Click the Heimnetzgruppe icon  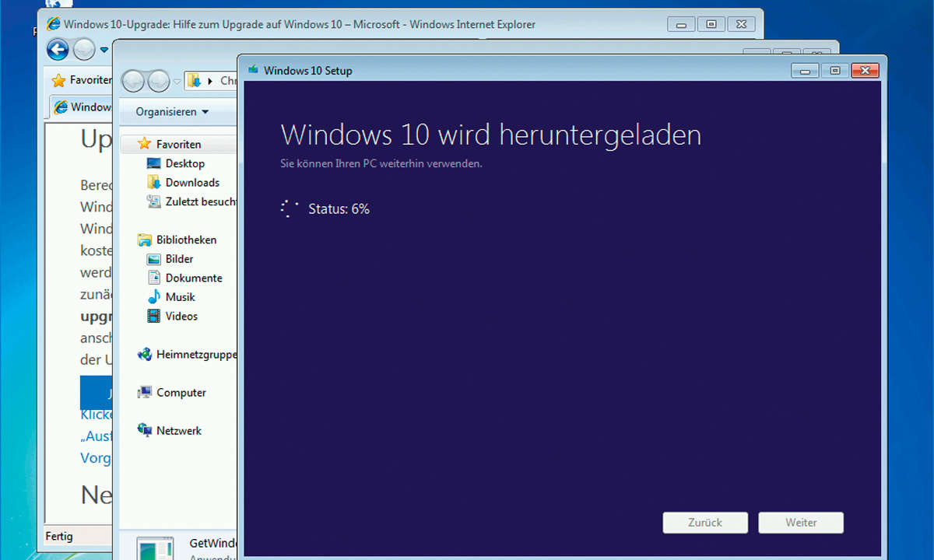click(x=144, y=354)
